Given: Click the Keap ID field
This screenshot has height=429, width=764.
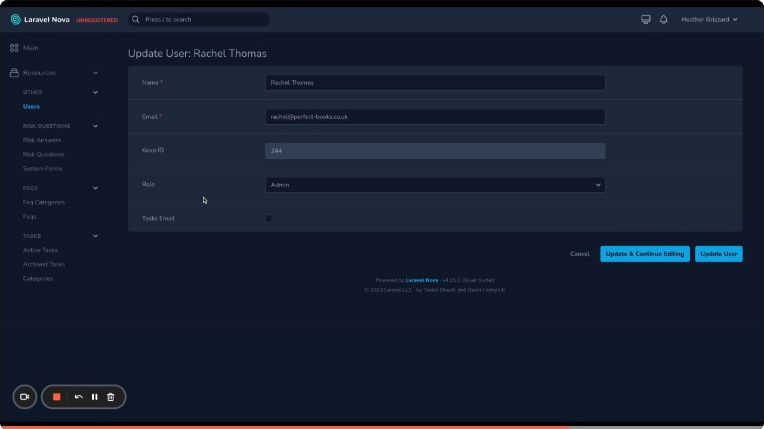Looking at the screenshot, I should pyautogui.click(x=435, y=151).
